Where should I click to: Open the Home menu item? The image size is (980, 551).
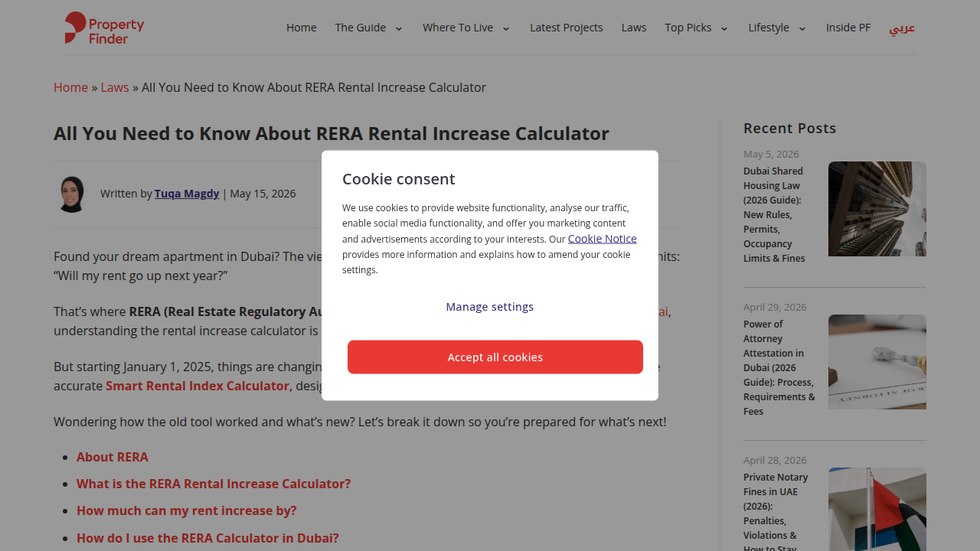click(301, 28)
